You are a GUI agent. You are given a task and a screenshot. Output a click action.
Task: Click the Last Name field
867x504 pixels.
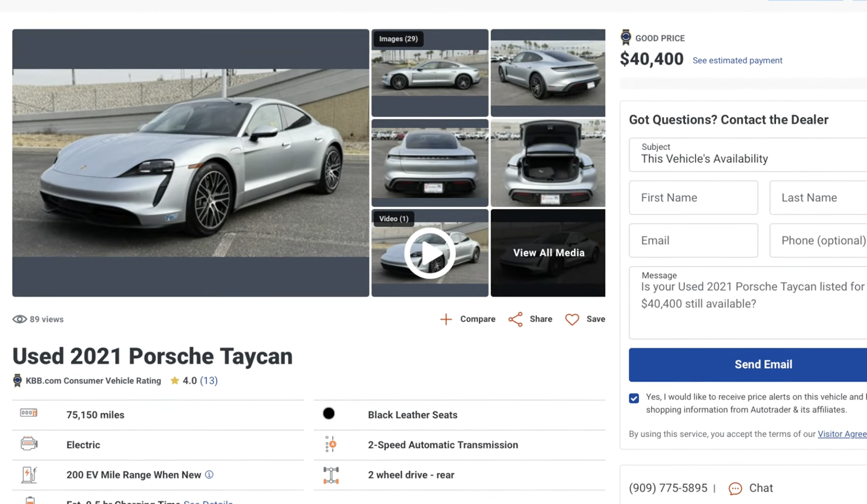click(818, 198)
